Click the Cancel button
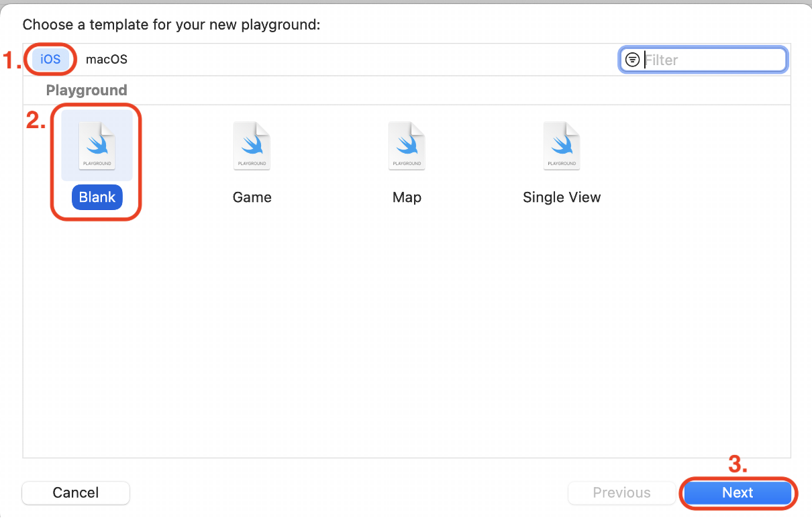 coord(76,492)
